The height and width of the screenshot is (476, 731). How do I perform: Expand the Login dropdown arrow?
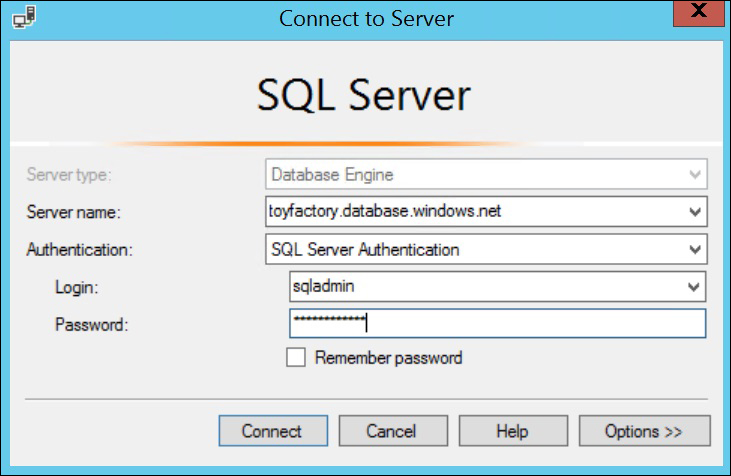coord(693,287)
